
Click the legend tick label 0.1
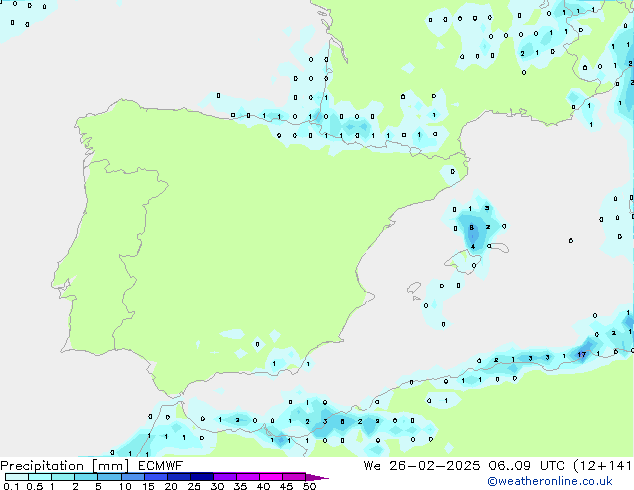click(11, 486)
